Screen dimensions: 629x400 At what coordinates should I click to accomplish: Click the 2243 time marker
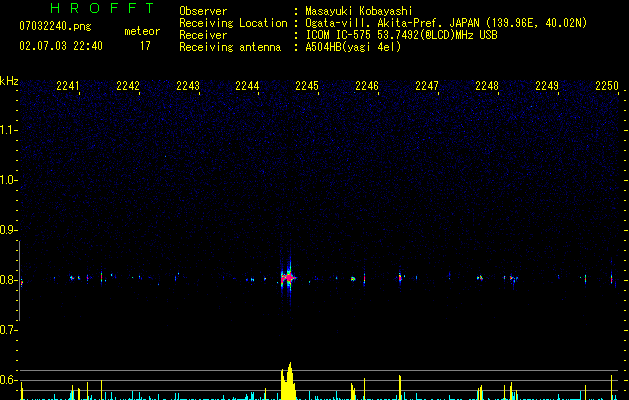188,86
